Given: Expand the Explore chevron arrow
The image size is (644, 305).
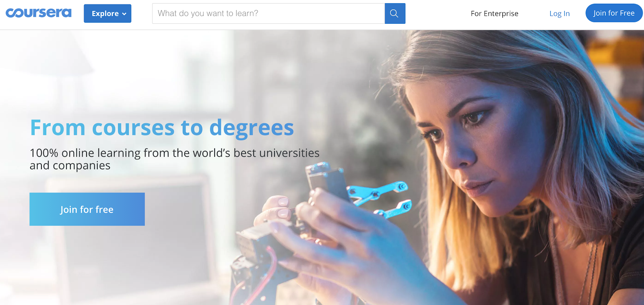Looking at the screenshot, I should coord(124,14).
